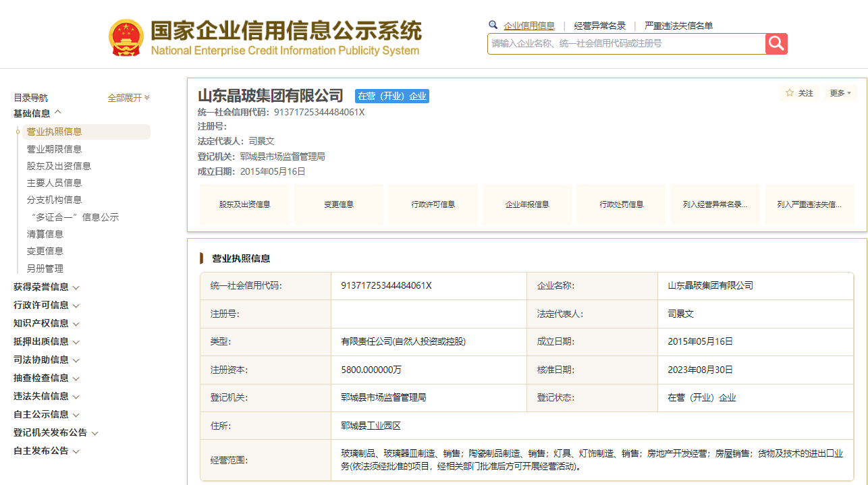Click the national emblem logo
This screenshot has width=868, height=485.
click(x=126, y=38)
